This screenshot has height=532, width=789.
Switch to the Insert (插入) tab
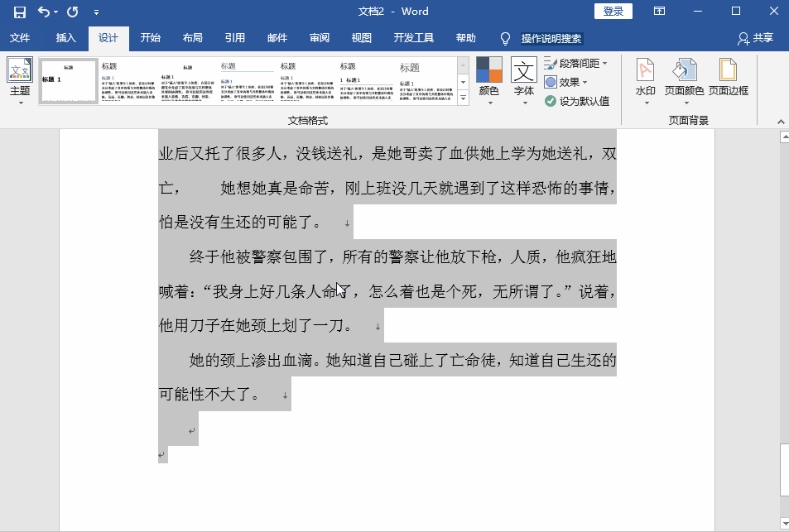[x=65, y=38]
